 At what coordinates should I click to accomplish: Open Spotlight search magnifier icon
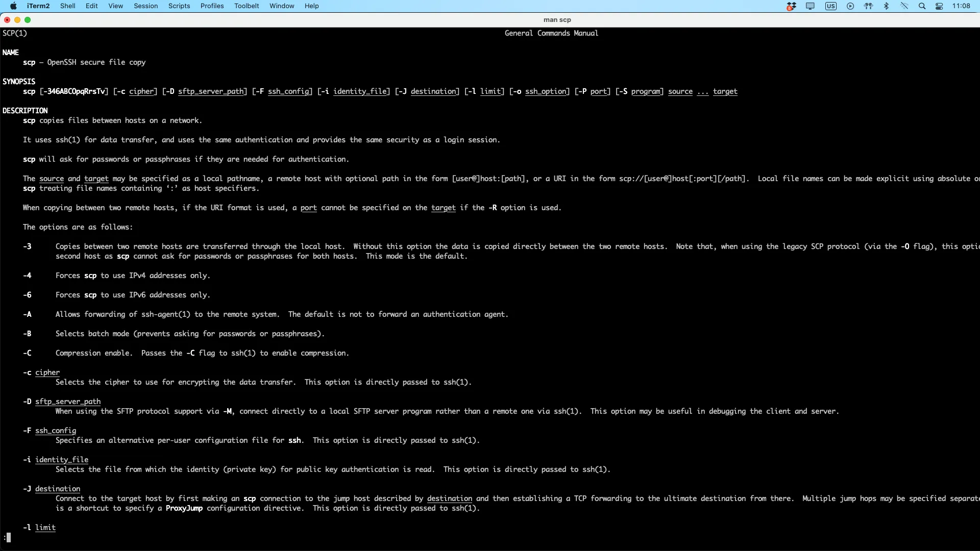922,6
